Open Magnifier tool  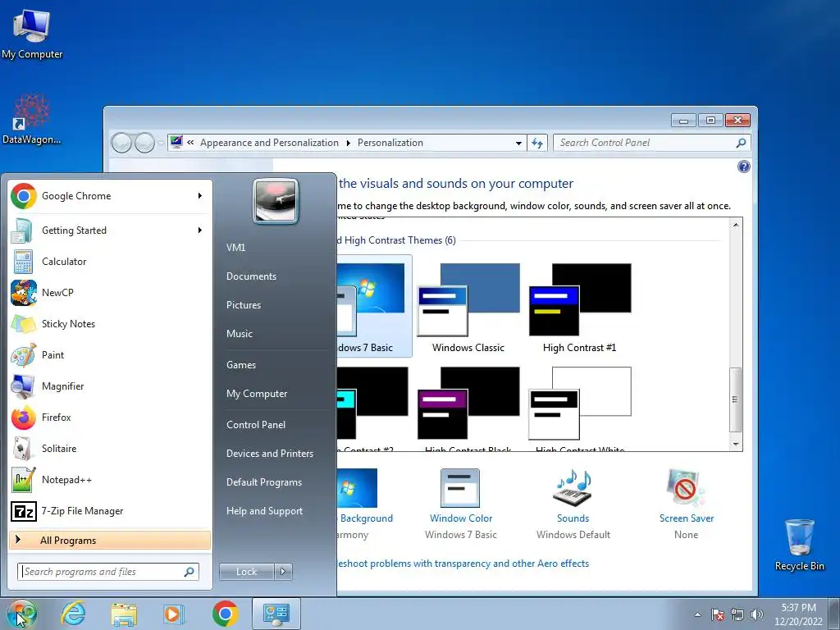110,386
